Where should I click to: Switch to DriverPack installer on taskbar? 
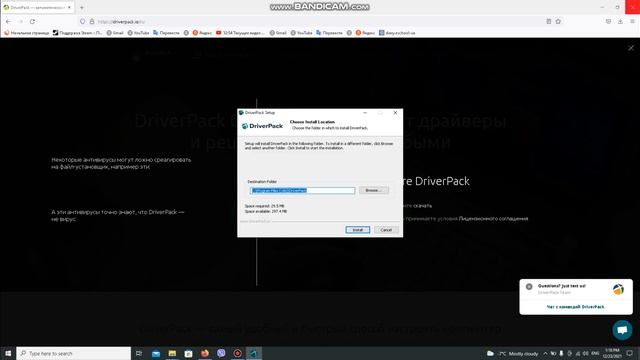(253, 353)
